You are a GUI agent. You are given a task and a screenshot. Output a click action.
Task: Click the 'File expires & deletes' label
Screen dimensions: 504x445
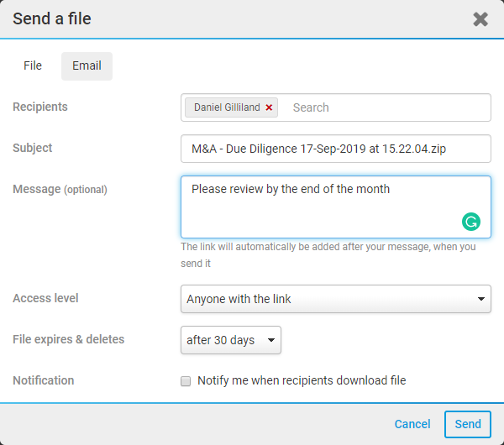(x=68, y=339)
